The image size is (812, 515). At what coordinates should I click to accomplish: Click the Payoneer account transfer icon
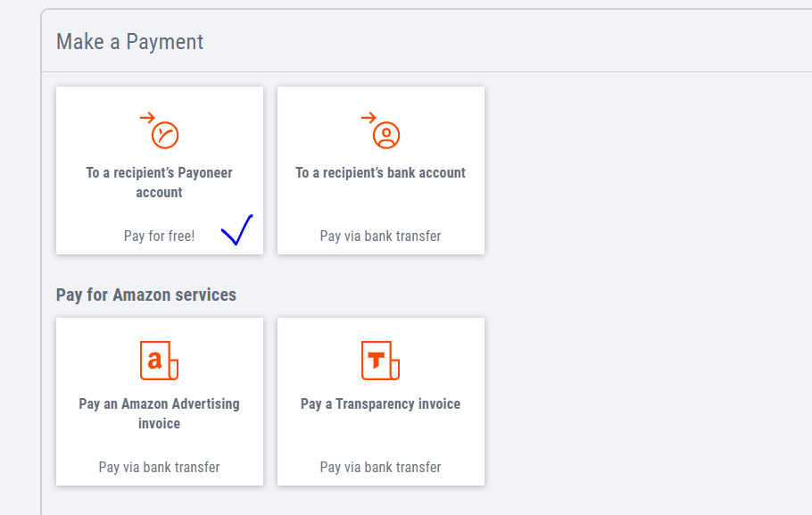click(160, 130)
